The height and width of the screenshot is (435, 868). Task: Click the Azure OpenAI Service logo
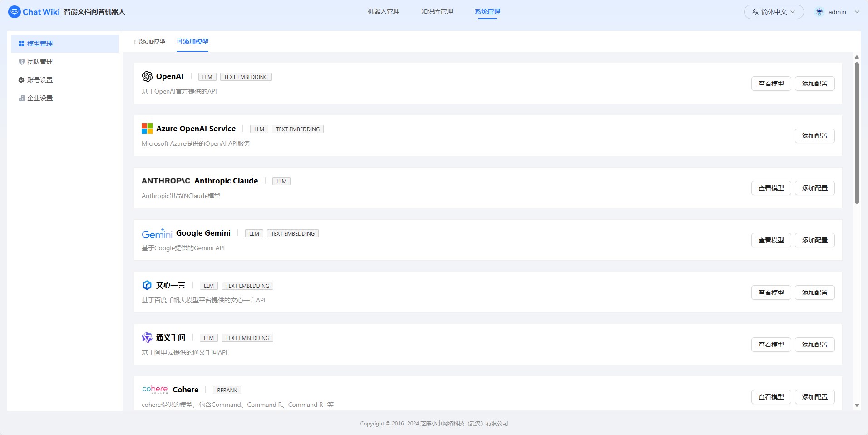147,129
